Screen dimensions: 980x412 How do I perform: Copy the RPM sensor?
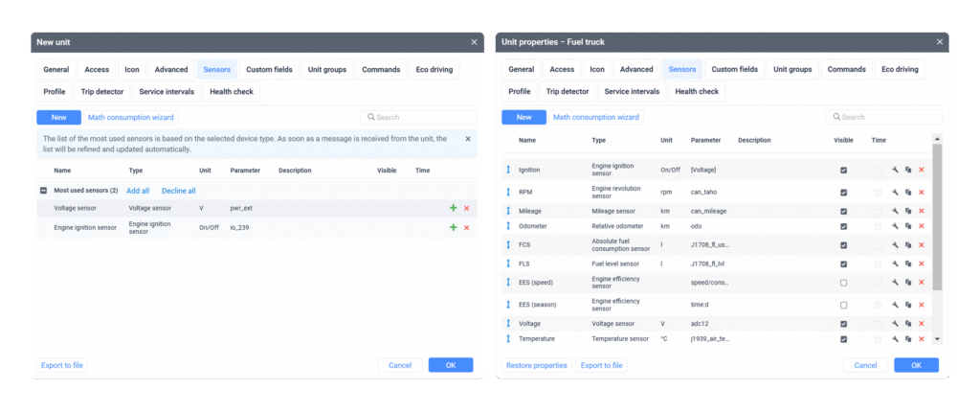click(x=907, y=192)
